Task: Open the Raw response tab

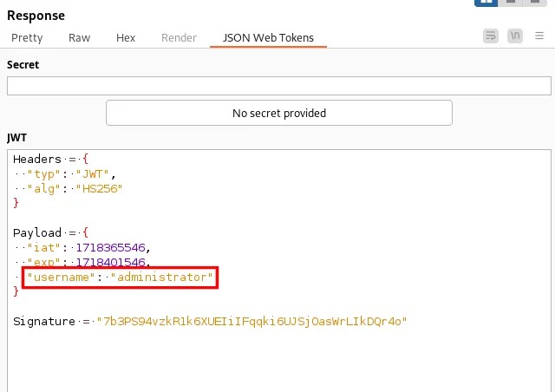Action: (79, 37)
